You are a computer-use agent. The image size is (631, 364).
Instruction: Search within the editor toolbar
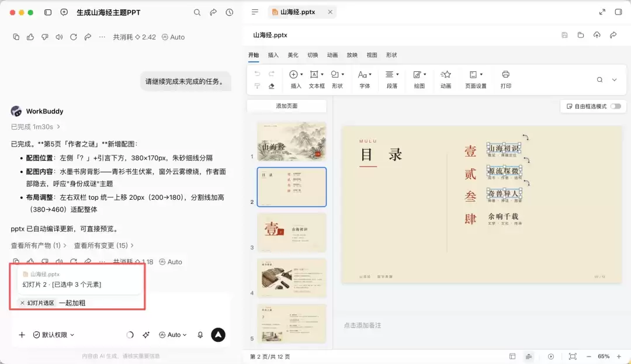[599, 79]
